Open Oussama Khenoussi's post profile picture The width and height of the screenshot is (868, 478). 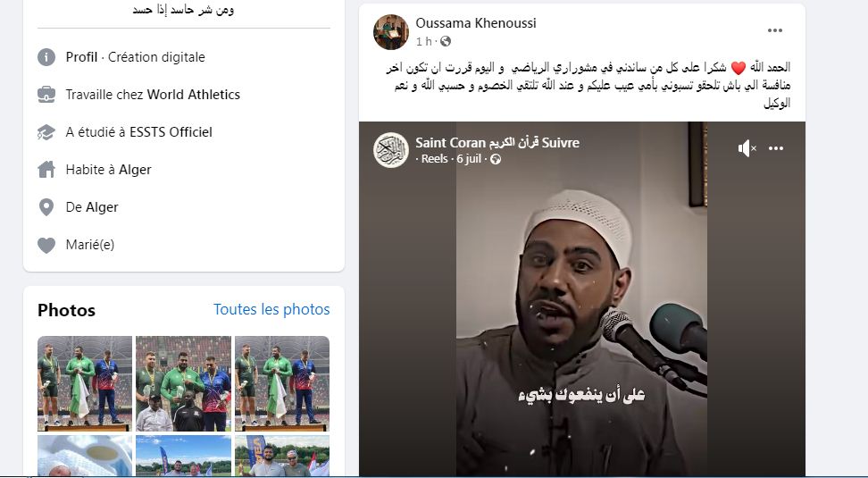point(391,32)
